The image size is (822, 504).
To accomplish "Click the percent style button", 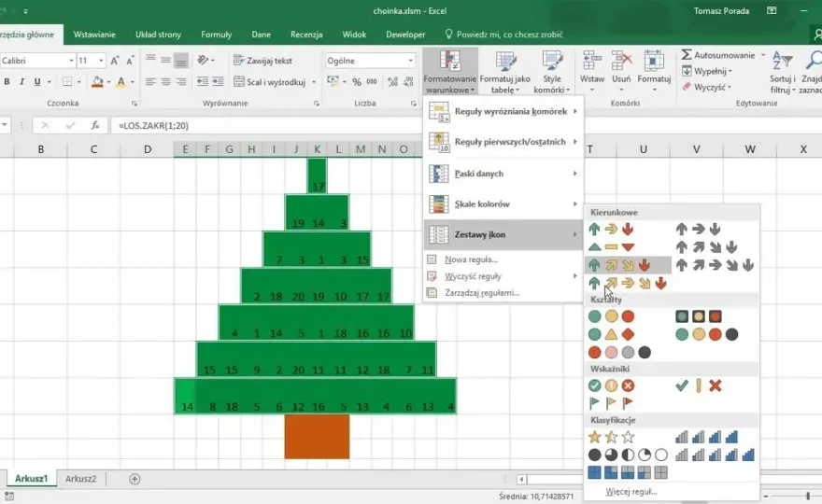I will click(x=357, y=82).
